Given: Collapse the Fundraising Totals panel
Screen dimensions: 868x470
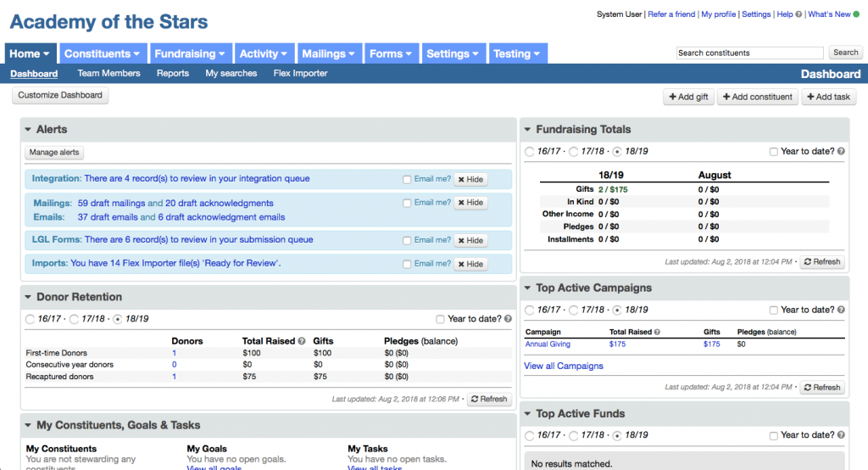Looking at the screenshot, I should coord(527,130).
